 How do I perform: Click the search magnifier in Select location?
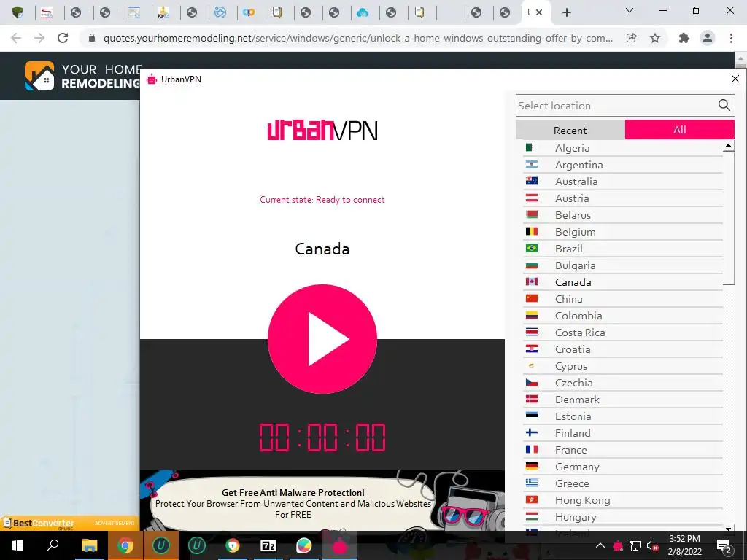click(x=724, y=105)
